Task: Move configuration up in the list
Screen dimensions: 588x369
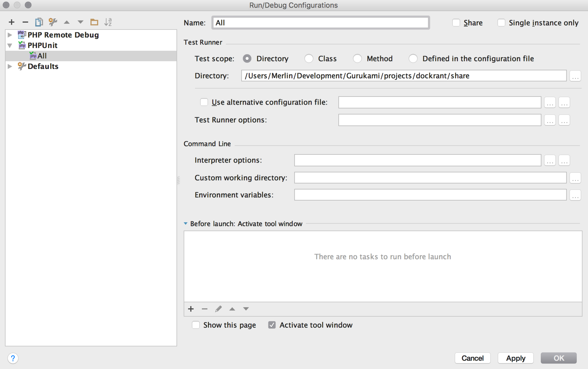Action: [x=67, y=22]
